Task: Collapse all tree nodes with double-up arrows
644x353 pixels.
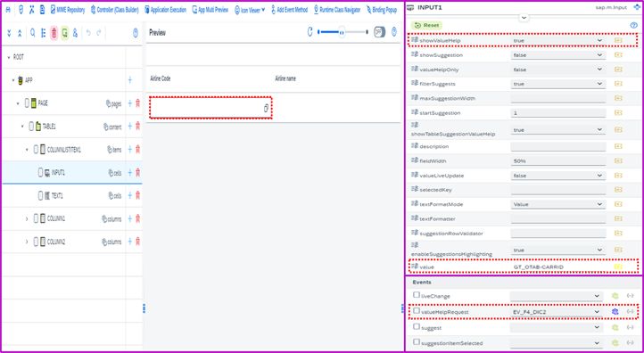Action: 20,33
